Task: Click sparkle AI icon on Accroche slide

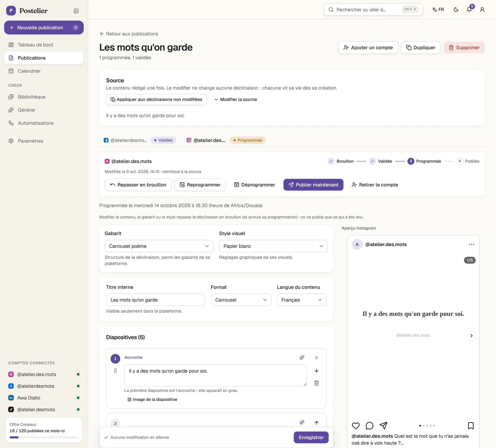Action: pyautogui.click(x=302, y=358)
